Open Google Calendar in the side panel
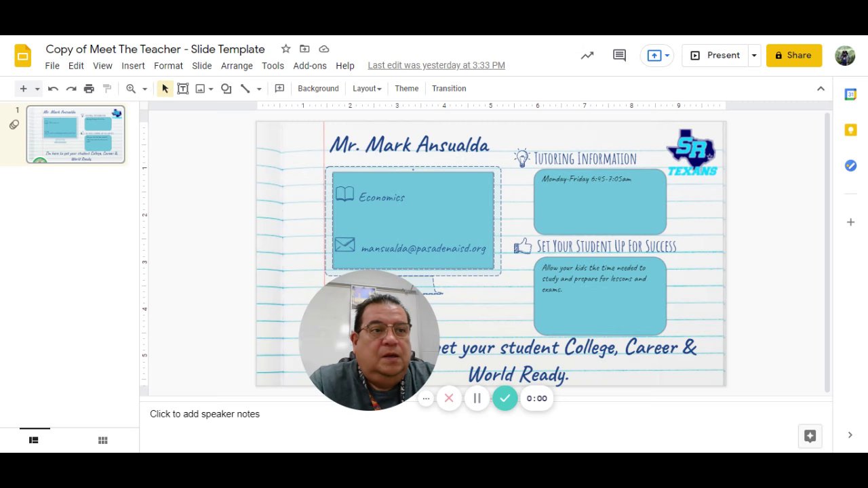The width and height of the screenshot is (868, 488). (x=850, y=95)
